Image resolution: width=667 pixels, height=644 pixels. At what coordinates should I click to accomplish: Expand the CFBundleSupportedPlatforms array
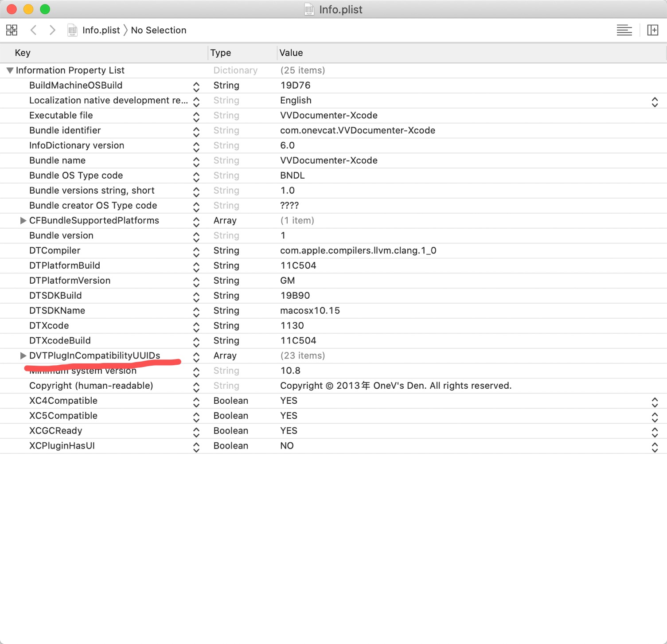coord(23,221)
